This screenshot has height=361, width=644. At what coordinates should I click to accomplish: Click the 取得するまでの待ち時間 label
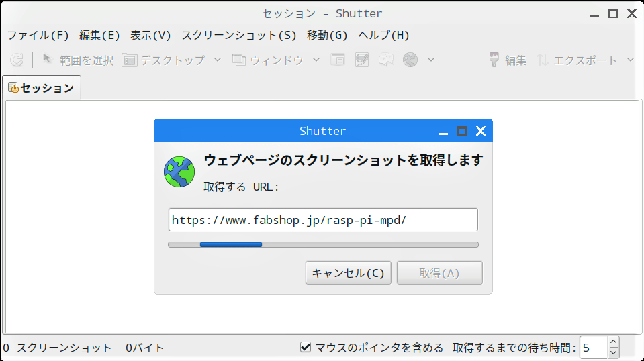click(x=514, y=348)
